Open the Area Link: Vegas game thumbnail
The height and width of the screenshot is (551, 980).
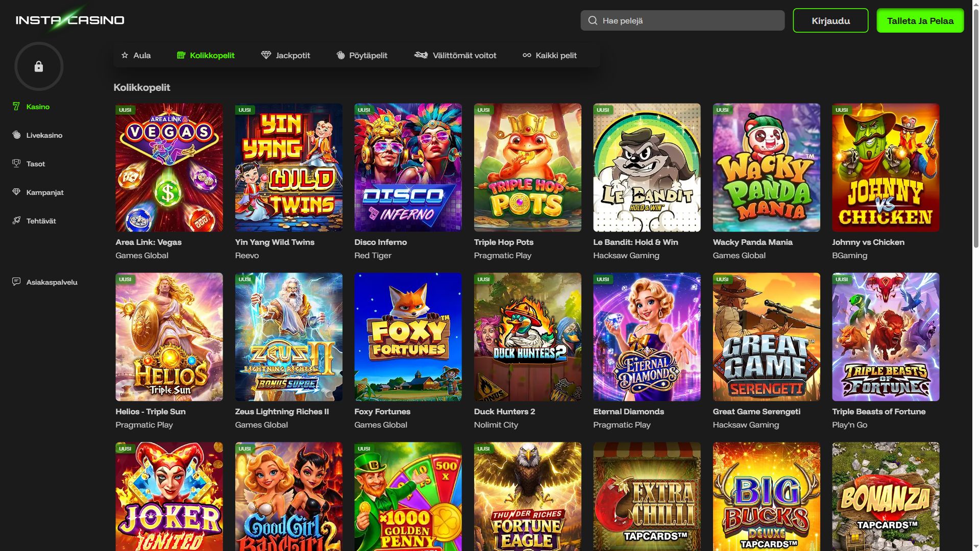[169, 167]
